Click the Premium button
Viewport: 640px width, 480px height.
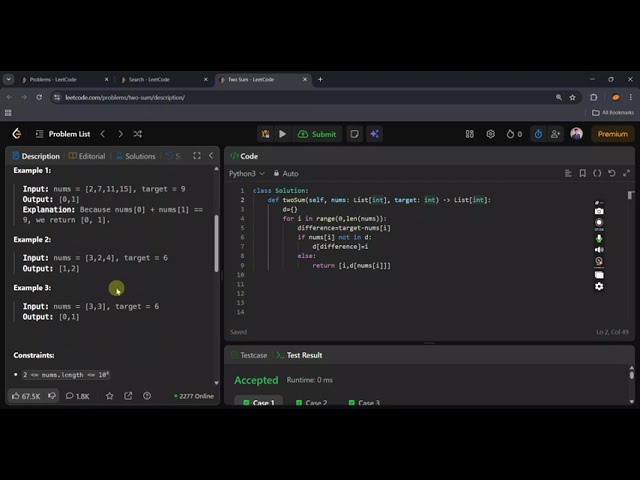click(x=613, y=134)
